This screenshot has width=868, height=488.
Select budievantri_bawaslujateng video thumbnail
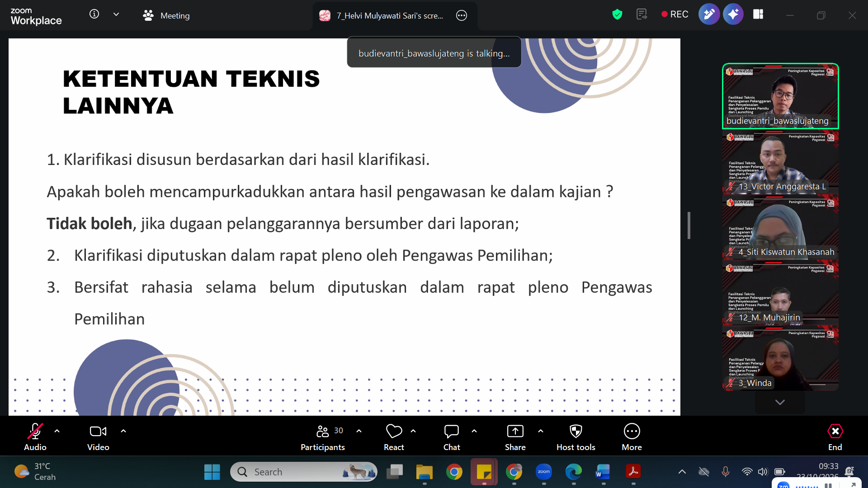coord(780,96)
